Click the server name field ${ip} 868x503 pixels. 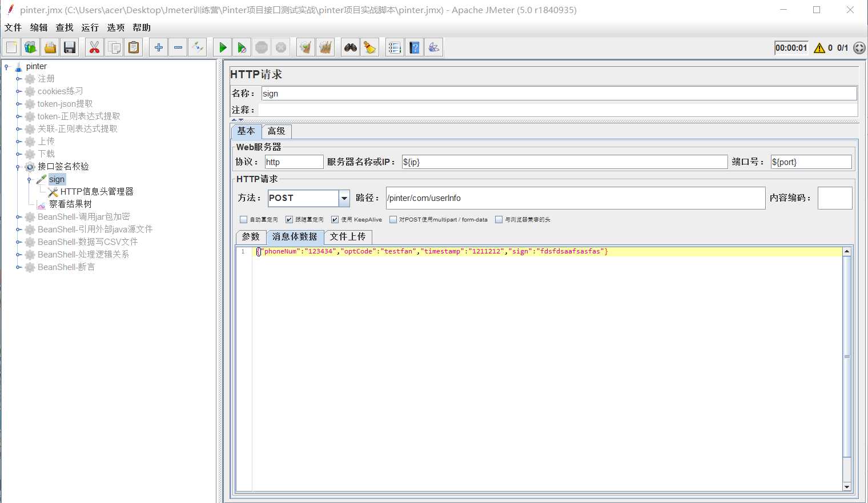[x=565, y=162]
